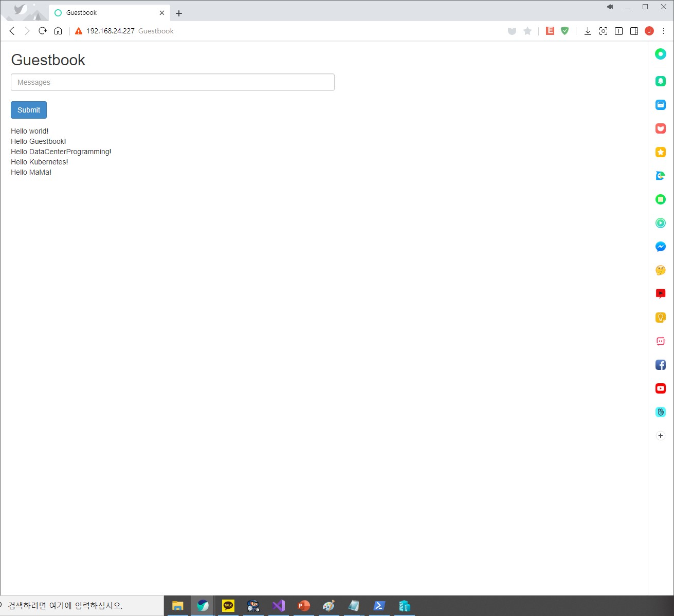Click the Guestbook page heading
Image resolution: width=674 pixels, height=616 pixels.
[x=48, y=60]
